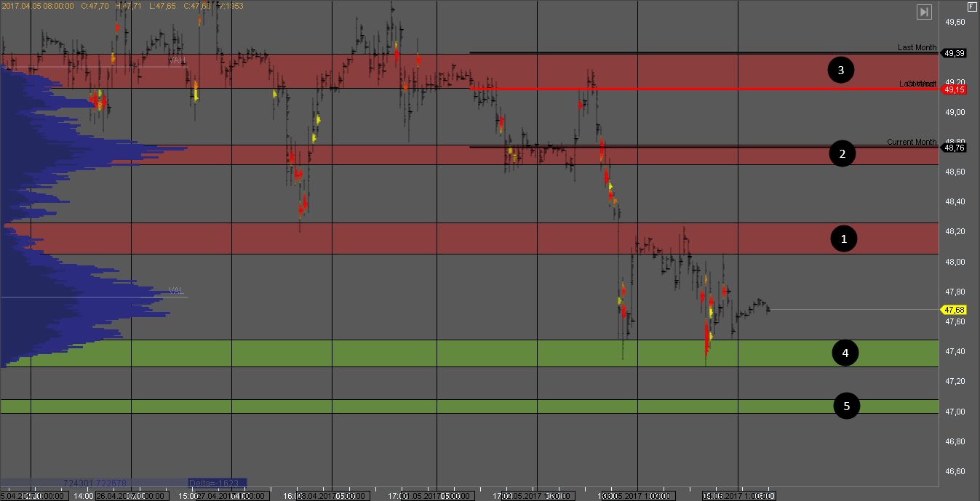Click the black circle marker numbered 1
Screen dimensions: 980x501
844,239
